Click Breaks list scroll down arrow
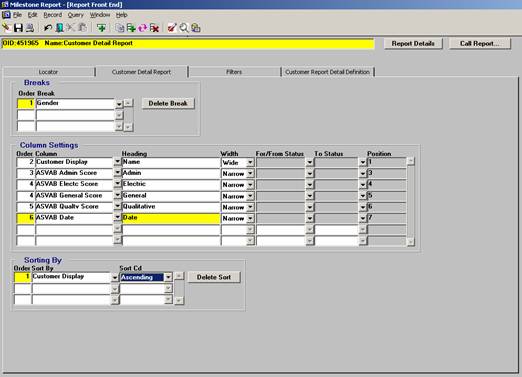 click(128, 127)
